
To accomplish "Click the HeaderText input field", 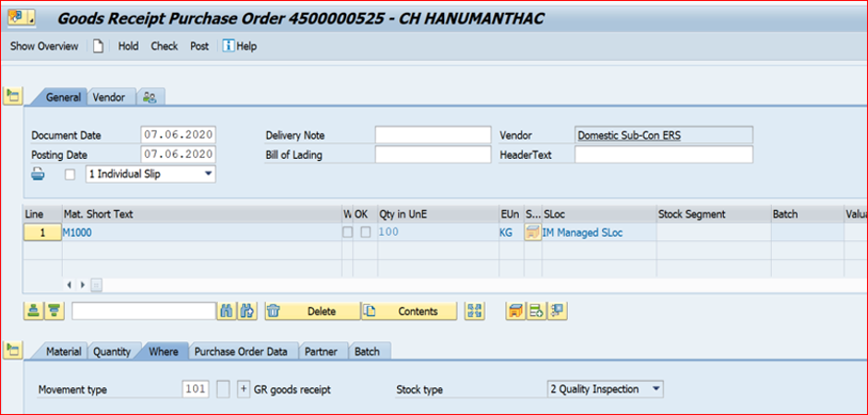I will 664,154.
